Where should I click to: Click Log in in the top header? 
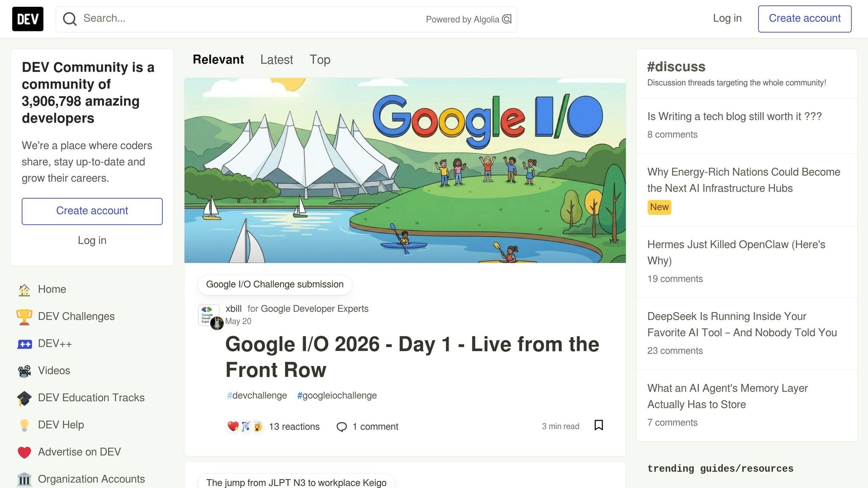[727, 19]
